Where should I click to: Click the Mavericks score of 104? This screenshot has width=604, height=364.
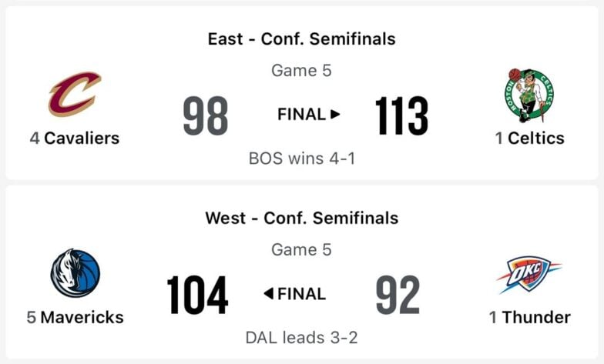[x=197, y=296]
